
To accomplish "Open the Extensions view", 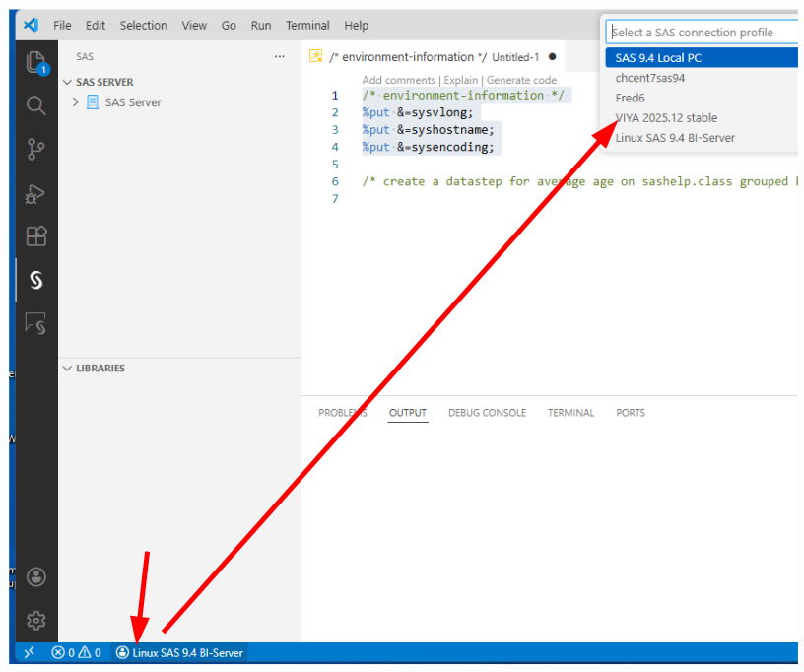I will pos(36,235).
